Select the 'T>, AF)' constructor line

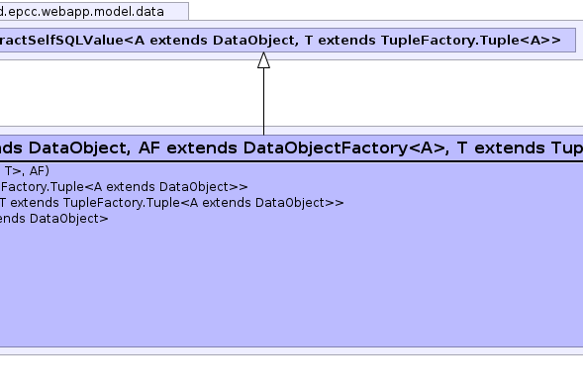pos(27,170)
